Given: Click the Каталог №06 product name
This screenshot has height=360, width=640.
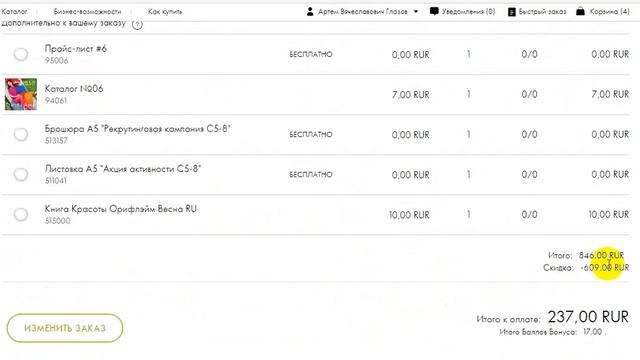Looking at the screenshot, I should [74, 89].
